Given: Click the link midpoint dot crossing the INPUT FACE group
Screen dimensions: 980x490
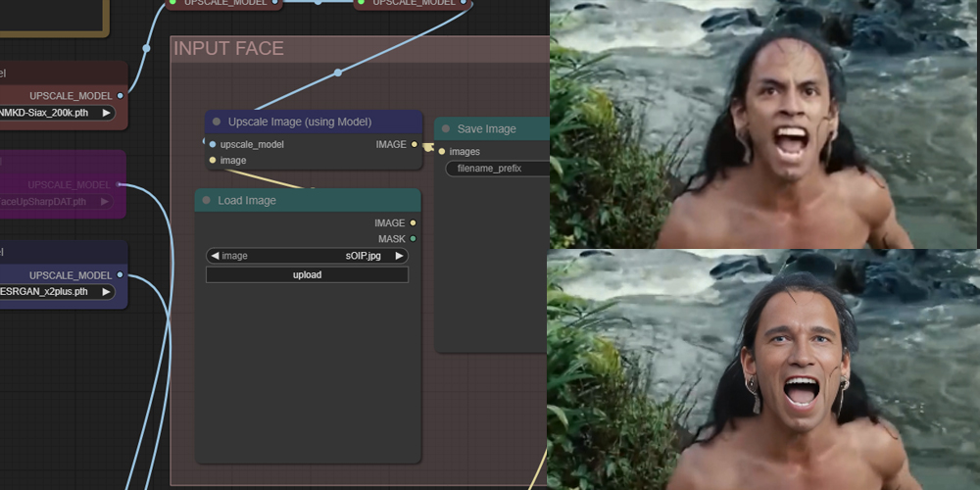Looking at the screenshot, I should point(338,73).
